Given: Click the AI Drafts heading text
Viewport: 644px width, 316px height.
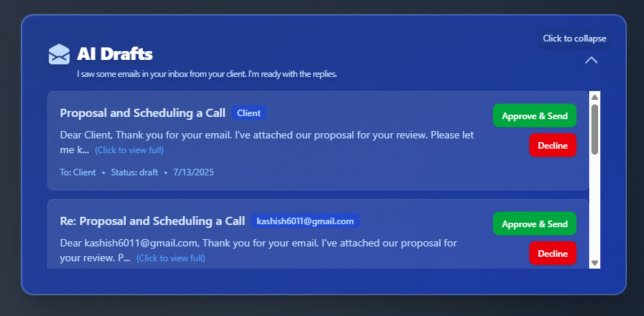Looking at the screenshot, I should click(115, 54).
